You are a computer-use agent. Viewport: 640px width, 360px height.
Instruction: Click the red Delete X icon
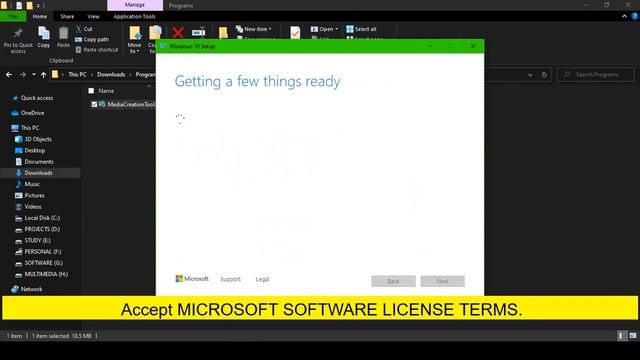pos(178,32)
